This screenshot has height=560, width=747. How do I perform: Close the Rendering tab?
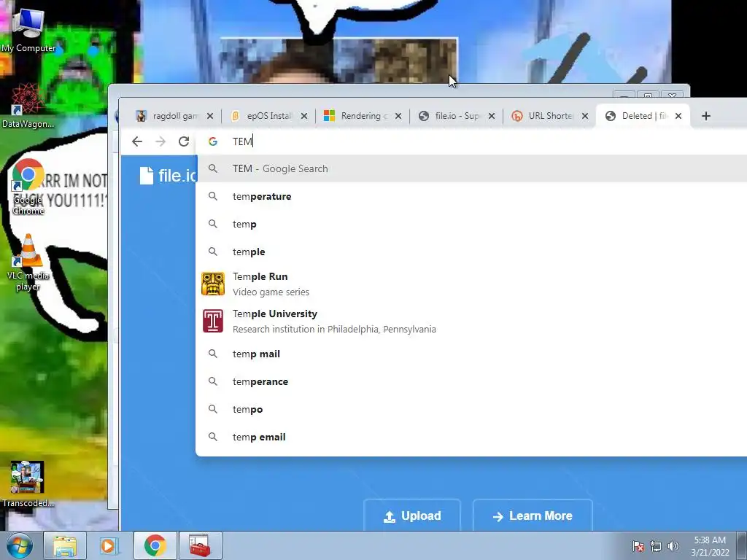[398, 116]
